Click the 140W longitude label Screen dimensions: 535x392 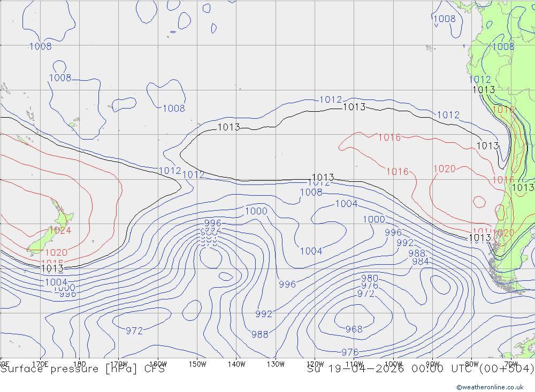coord(236,364)
